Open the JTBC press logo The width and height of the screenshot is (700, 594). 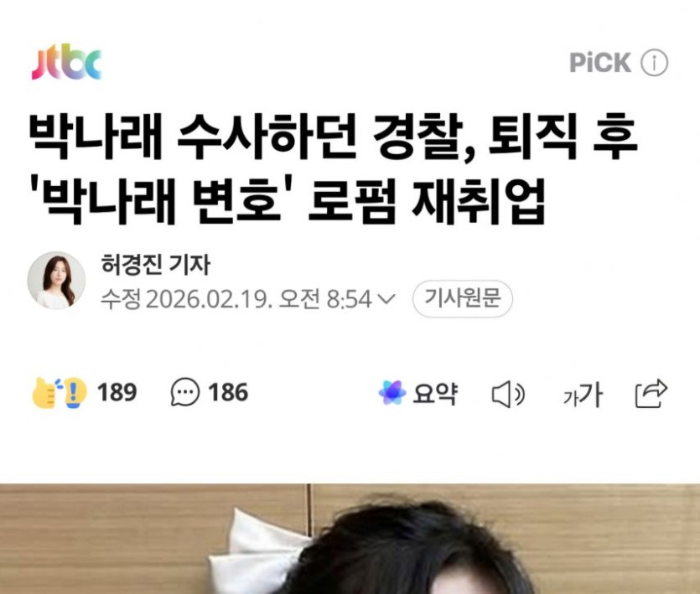pyautogui.click(x=66, y=62)
